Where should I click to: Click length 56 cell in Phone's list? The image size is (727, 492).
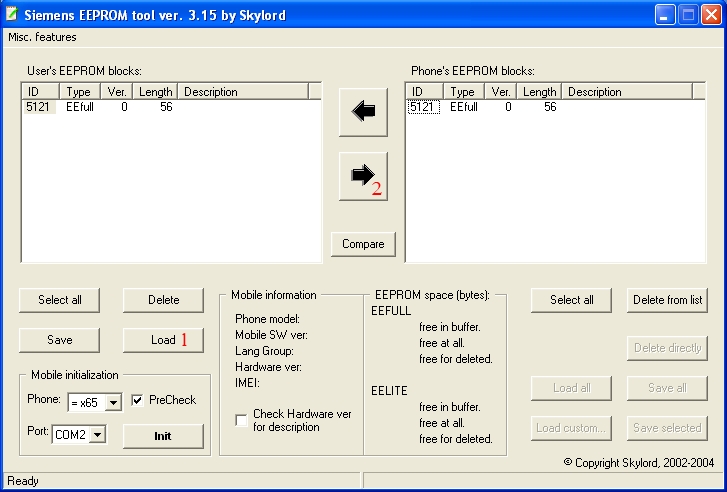point(550,107)
